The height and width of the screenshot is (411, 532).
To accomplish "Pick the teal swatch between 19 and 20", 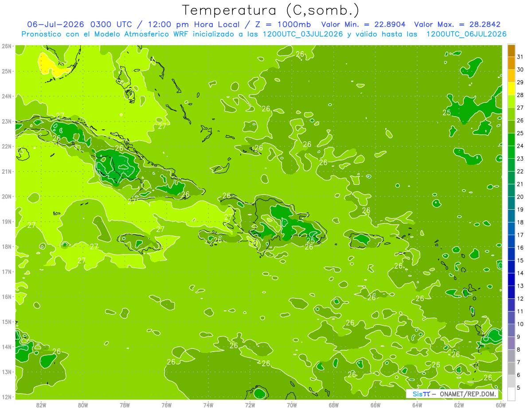I will click(x=511, y=203).
